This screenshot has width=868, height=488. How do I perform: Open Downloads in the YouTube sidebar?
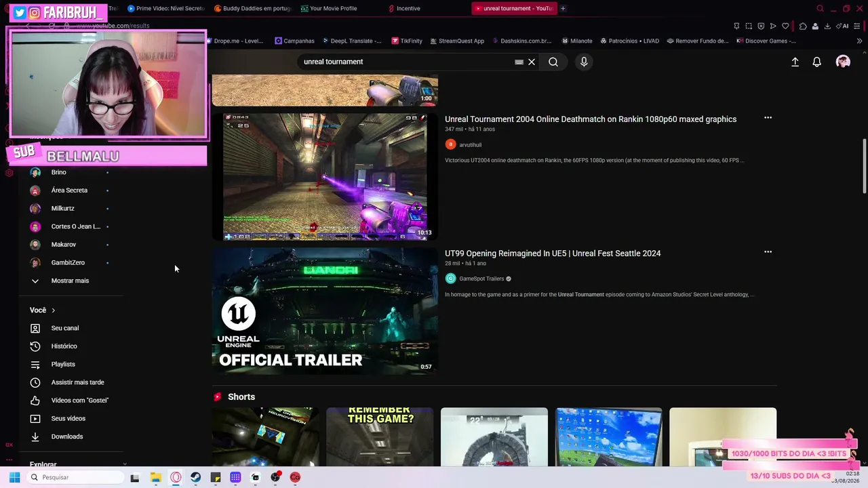(67, 436)
